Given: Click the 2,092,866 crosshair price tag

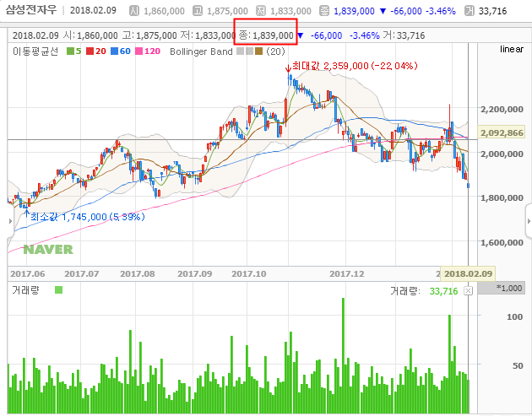Looking at the screenshot, I should point(502,133).
